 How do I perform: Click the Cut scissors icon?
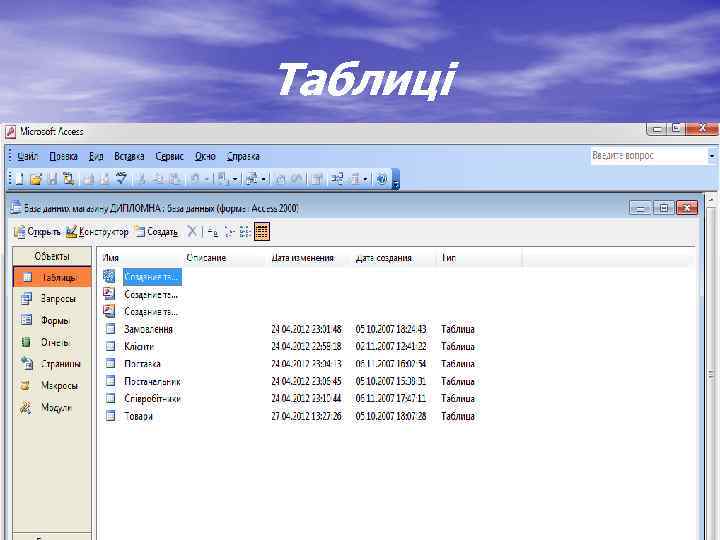(x=142, y=179)
